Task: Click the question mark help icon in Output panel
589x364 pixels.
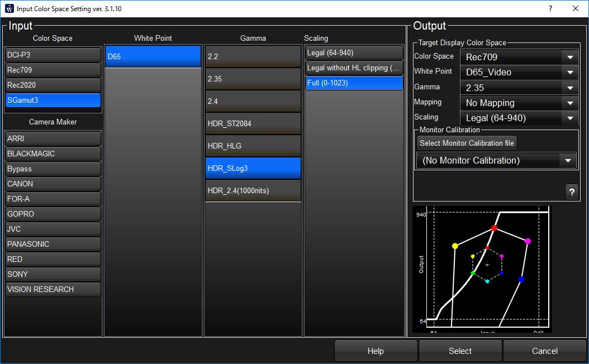Action: tap(572, 192)
